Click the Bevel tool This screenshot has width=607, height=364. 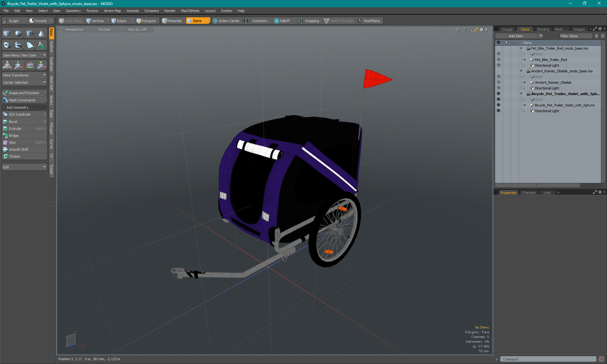24,122
